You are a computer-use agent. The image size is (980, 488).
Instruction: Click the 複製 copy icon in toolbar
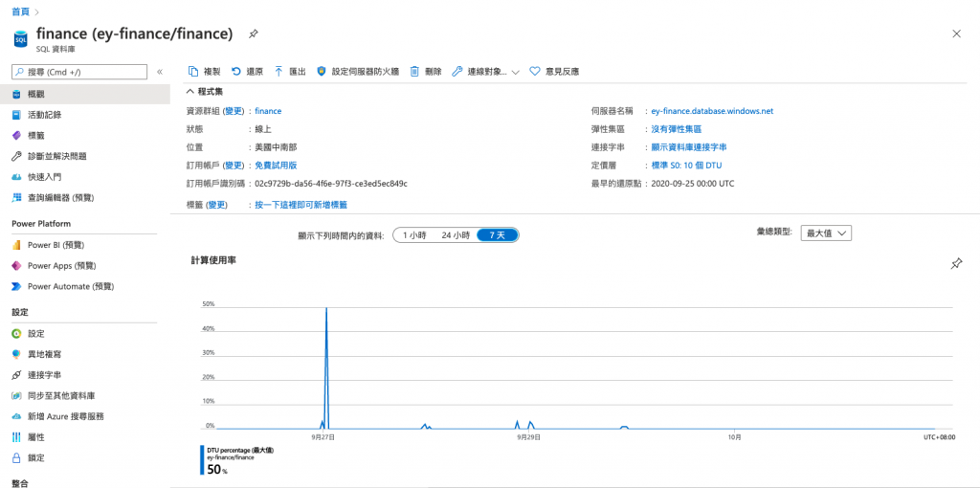193,71
